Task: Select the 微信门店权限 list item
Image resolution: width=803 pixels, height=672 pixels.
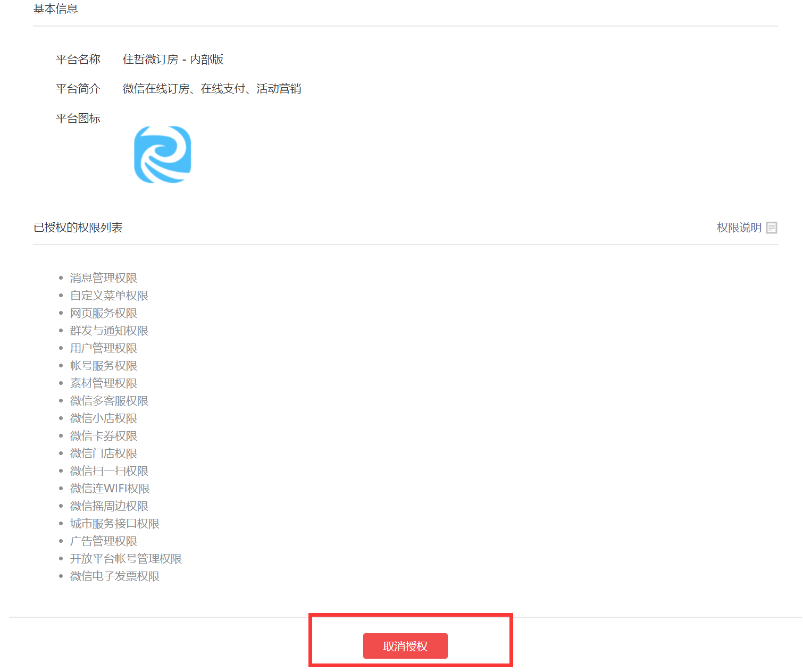Action: tap(104, 453)
